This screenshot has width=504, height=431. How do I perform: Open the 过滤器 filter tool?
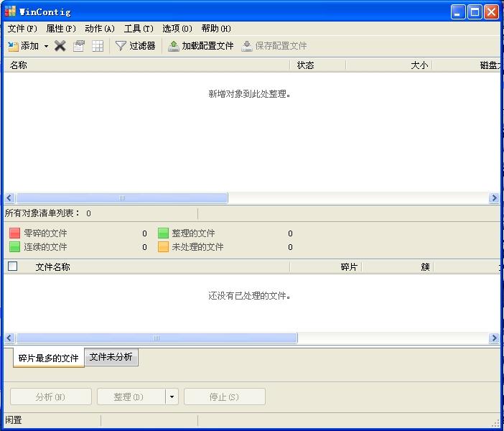point(135,46)
